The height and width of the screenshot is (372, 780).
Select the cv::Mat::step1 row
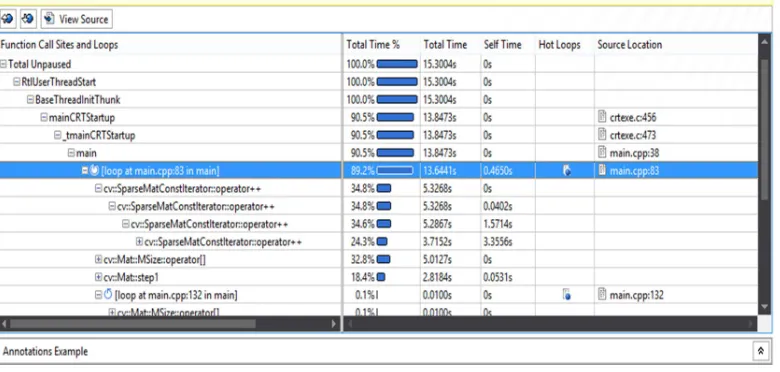pos(379,277)
